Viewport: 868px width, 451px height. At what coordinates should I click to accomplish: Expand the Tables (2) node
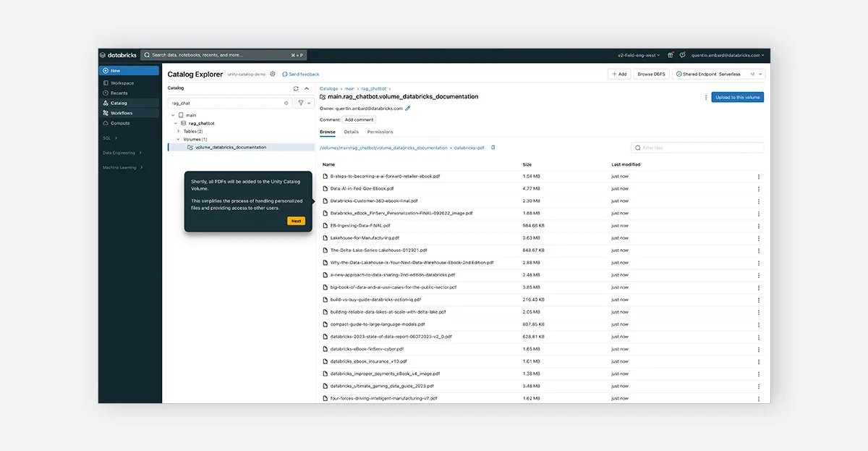pos(179,132)
